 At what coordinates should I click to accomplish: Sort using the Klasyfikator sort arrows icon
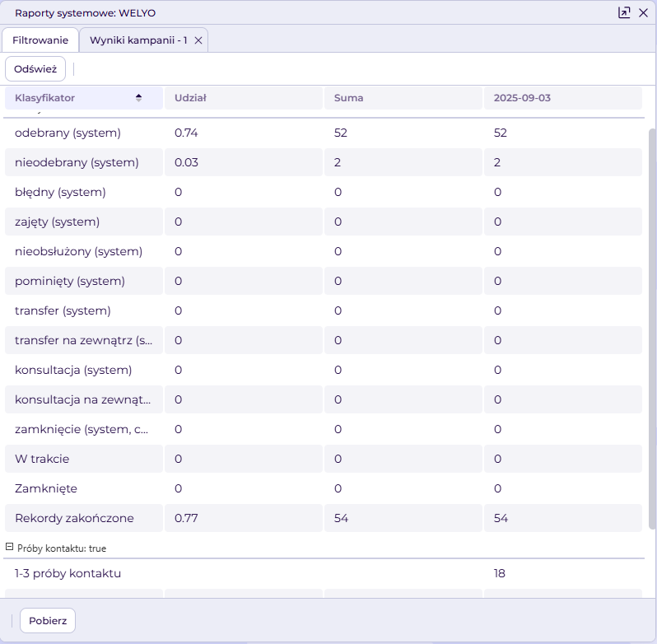point(138,98)
